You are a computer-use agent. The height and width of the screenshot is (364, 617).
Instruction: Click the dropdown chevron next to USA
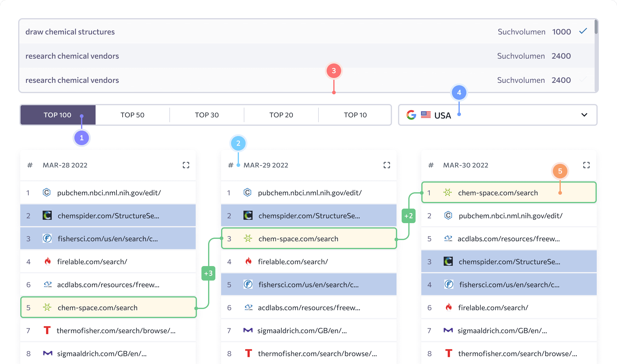(x=584, y=115)
